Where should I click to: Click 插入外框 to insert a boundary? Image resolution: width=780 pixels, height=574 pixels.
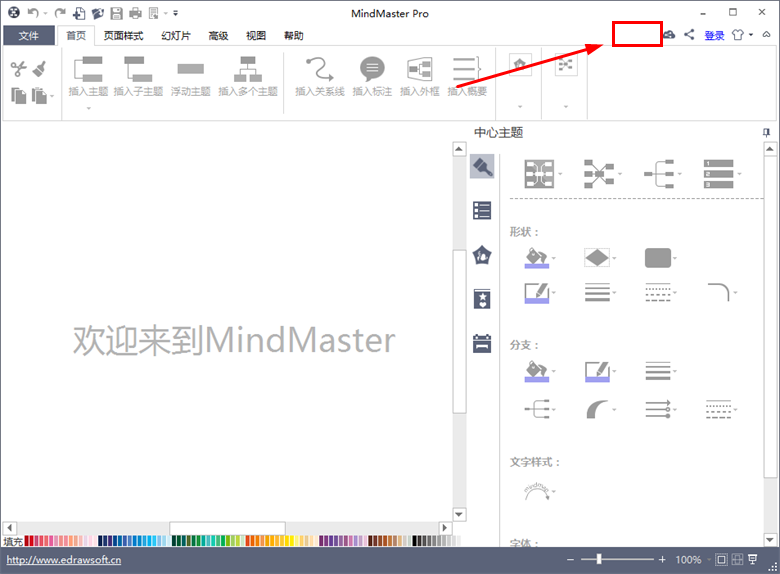pos(420,76)
